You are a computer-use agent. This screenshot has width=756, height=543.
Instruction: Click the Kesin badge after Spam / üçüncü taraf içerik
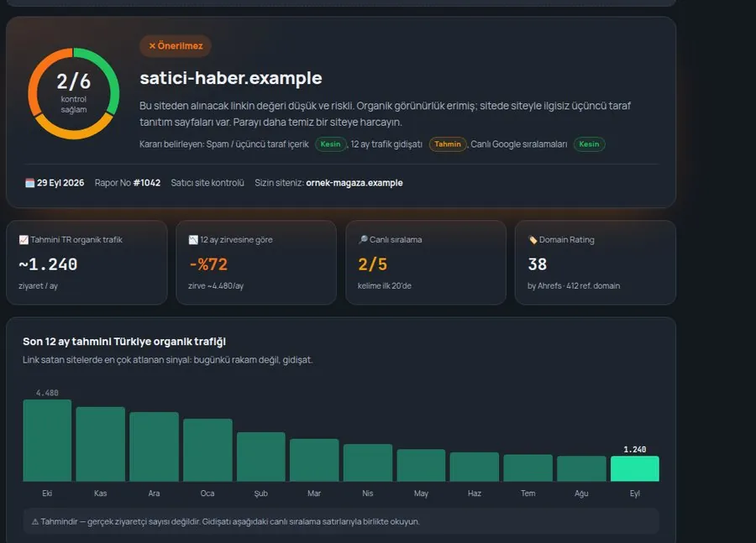331,144
